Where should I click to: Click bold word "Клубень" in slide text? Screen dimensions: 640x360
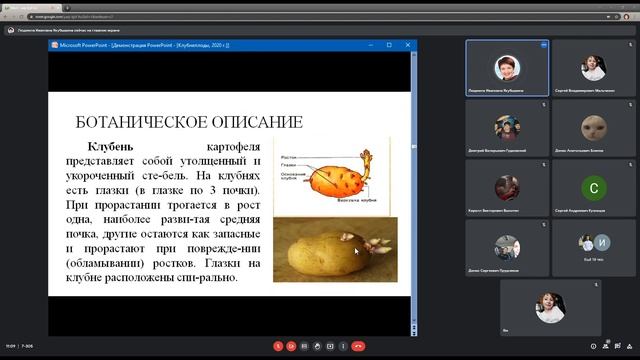(x=110, y=146)
